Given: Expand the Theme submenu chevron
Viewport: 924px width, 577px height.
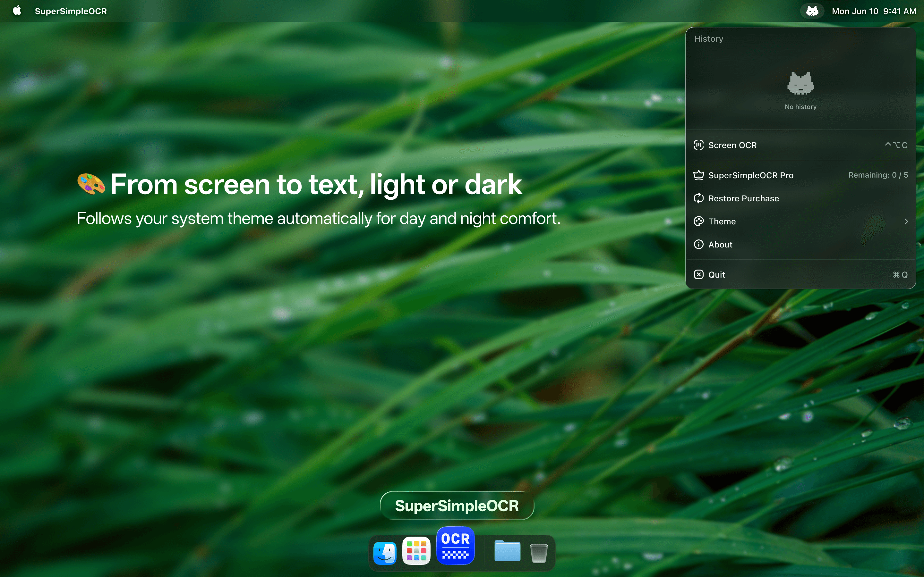Looking at the screenshot, I should coord(906,221).
